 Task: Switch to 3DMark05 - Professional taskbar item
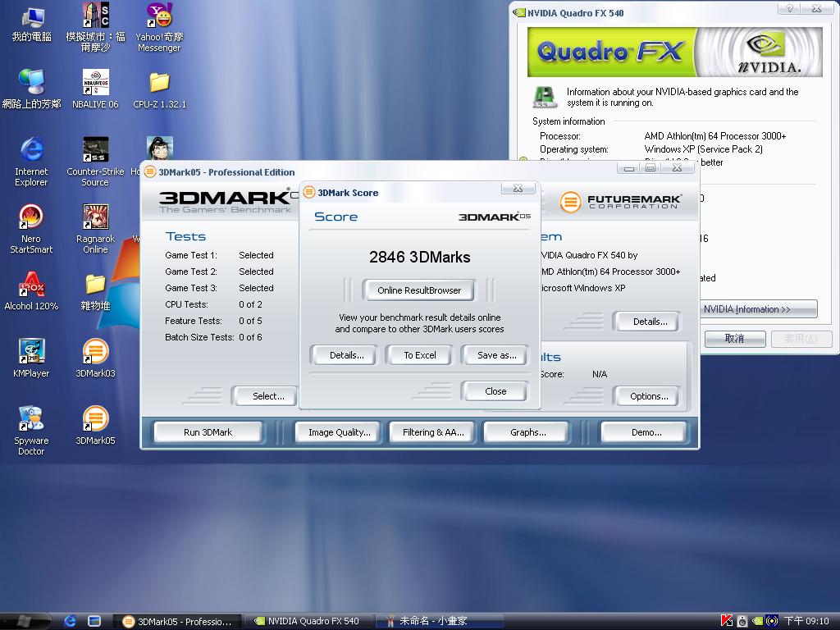click(x=177, y=622)
